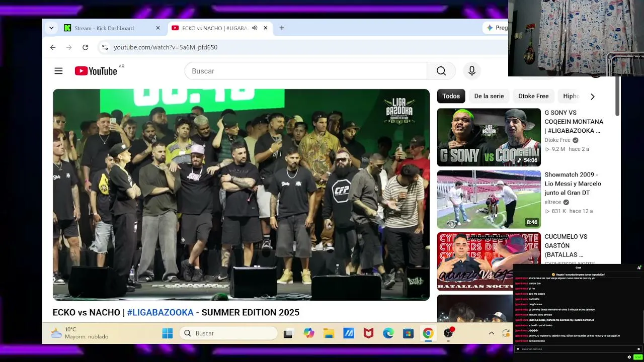
Task: Open emote picker in Kick chat
Action: 638,349
